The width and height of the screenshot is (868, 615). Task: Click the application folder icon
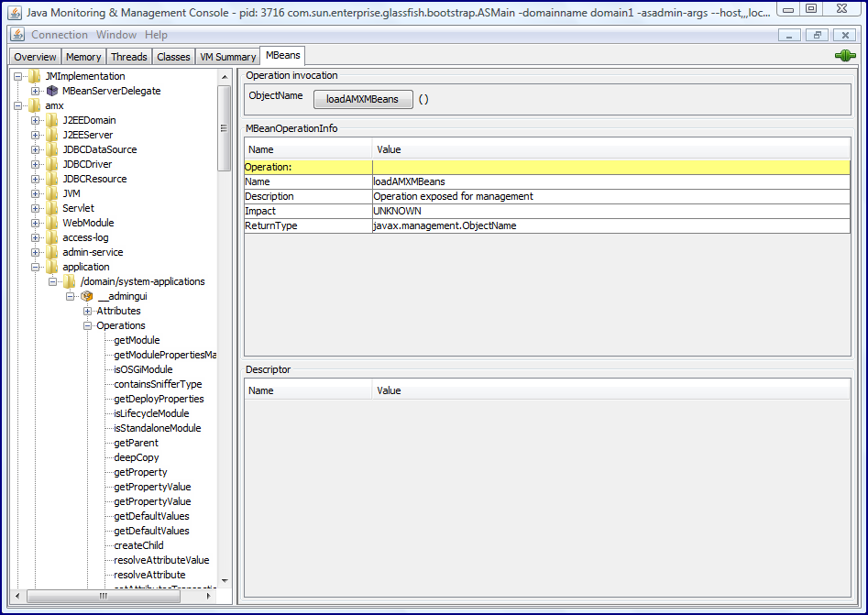pos(52,267)
